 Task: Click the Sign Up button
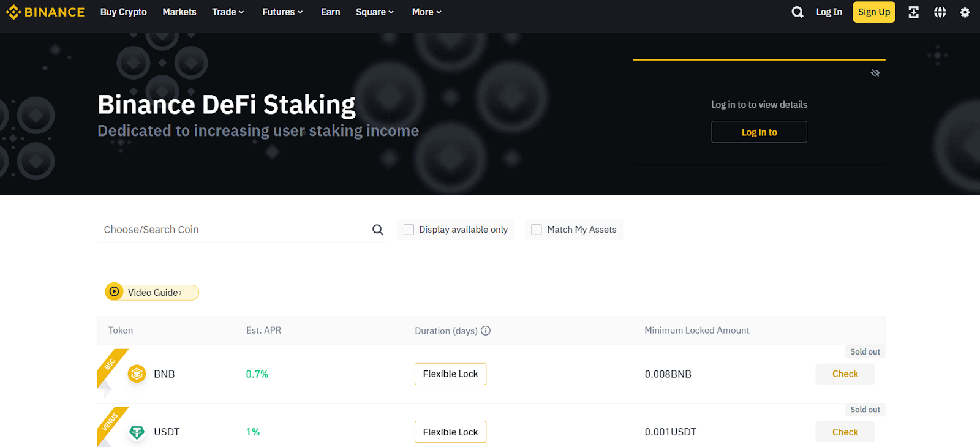(874, 12)
